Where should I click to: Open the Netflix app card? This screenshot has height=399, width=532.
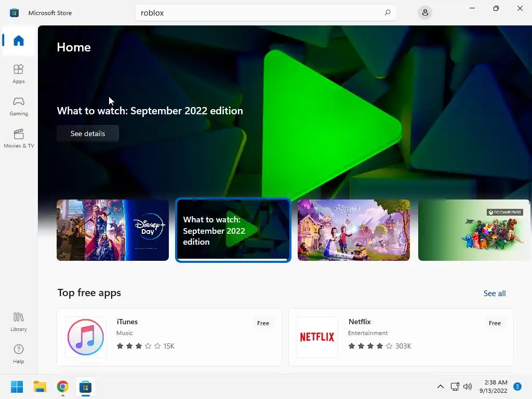401,337
